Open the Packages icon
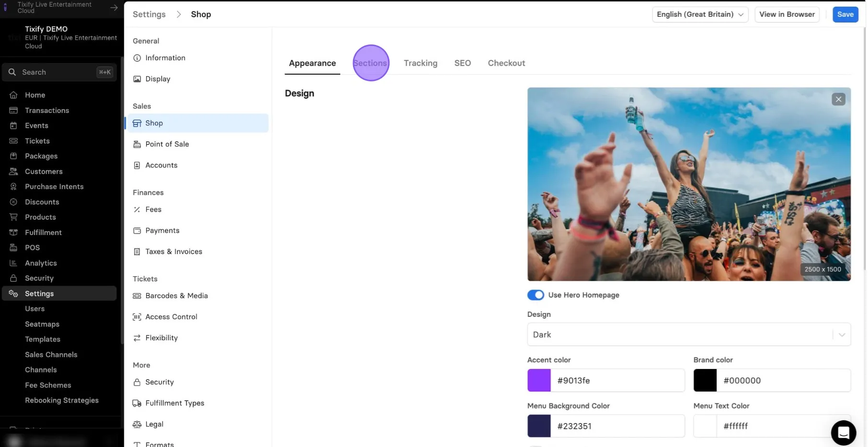This screenshot has width=868, height=447. point(13,156)
